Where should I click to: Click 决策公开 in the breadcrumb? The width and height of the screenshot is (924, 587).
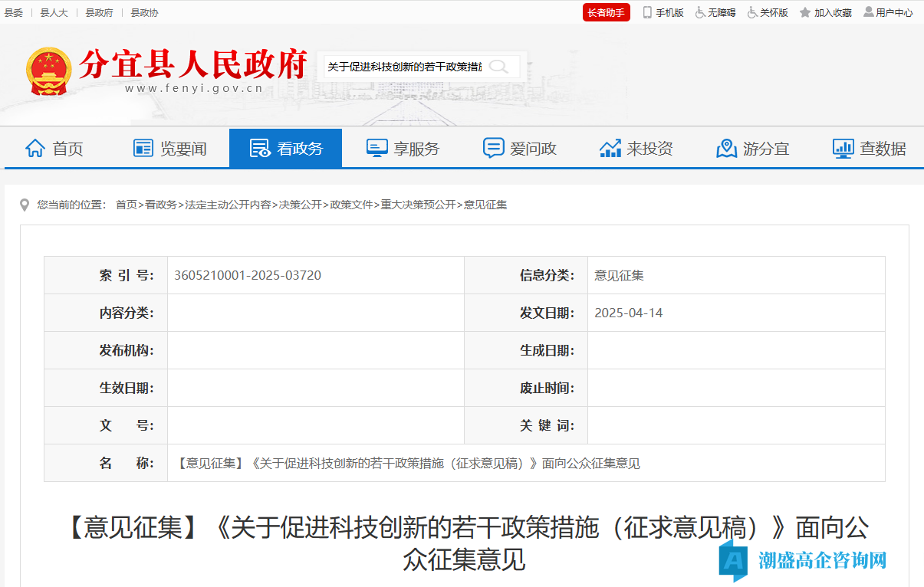point(301,205)
